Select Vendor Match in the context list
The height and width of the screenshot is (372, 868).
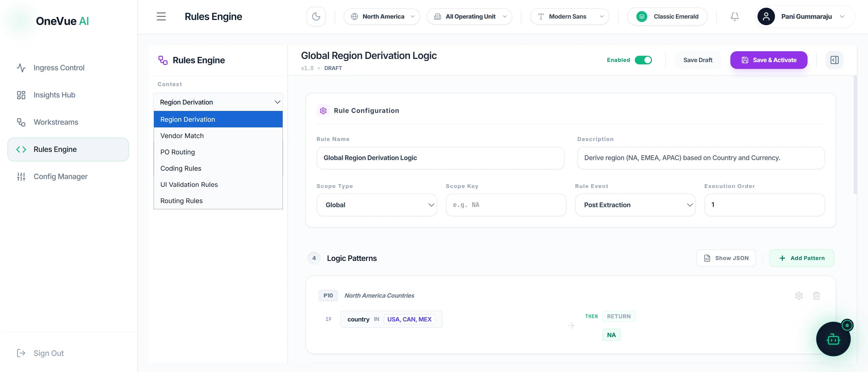(x=218, y=136)
